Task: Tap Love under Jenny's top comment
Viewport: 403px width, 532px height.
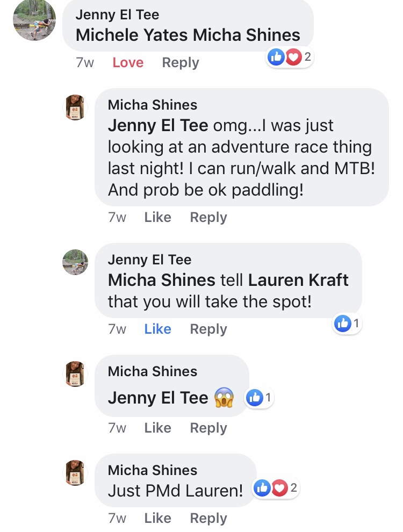Action: 128,63
